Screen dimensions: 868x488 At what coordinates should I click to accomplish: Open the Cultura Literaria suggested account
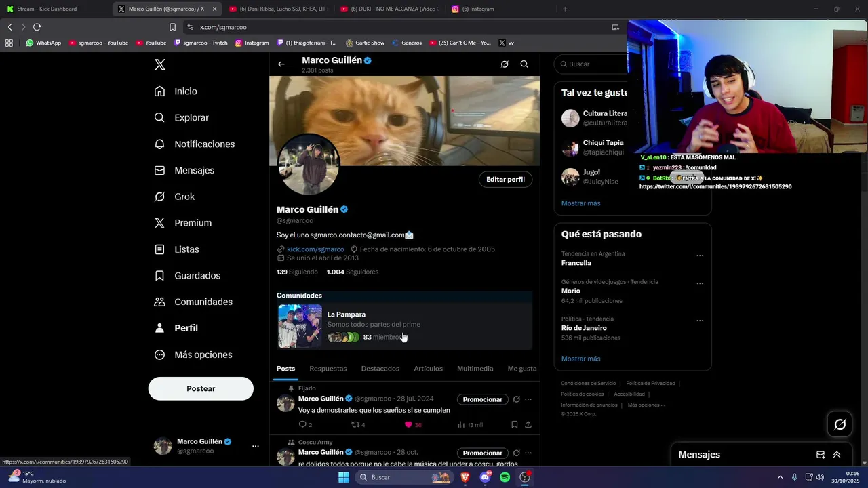(x=594, y=118)
